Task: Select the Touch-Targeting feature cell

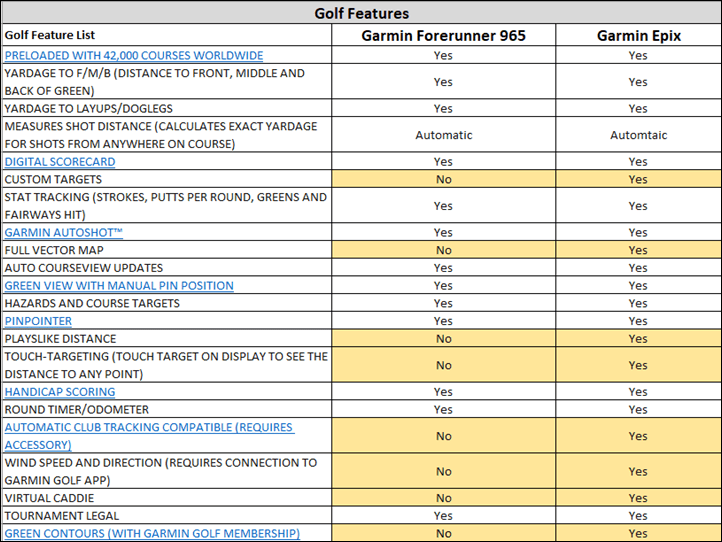Action: click(x=167, y=365)
